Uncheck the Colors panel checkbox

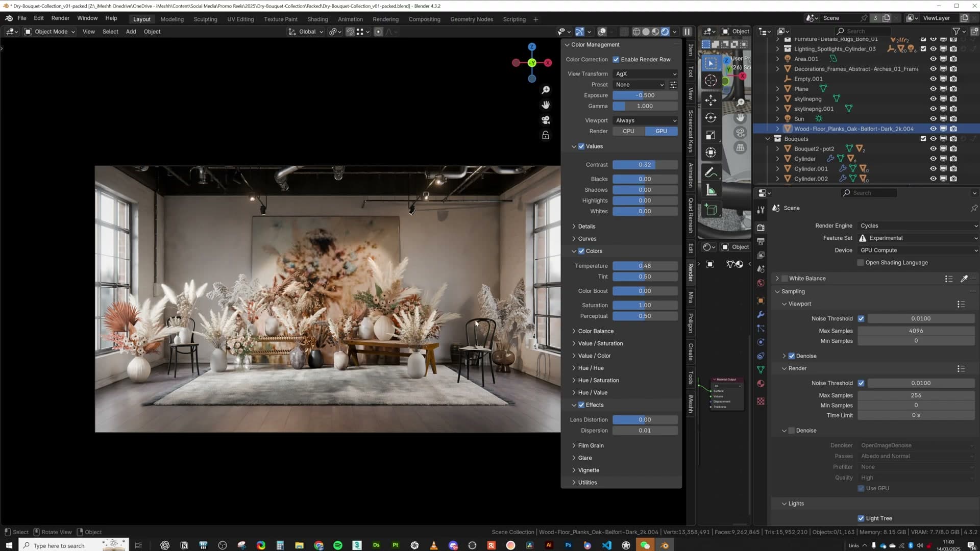tap(581, 251)
